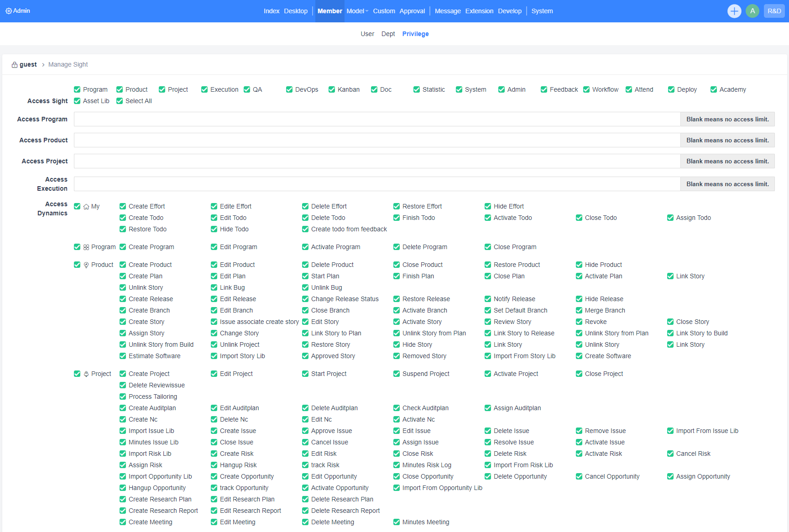Image resolution: width=789 pixels, height=532 pixels.
Task: Toggle the DevOps access sight checkbox
Action: [x=289, y=90]
